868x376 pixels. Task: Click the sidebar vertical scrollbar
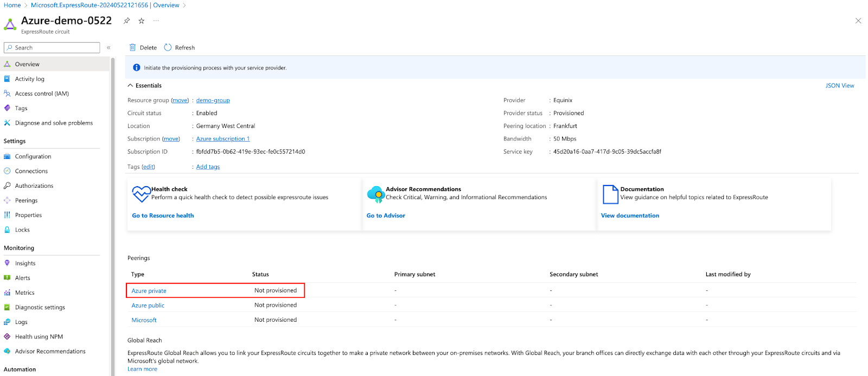pos(113,217)
